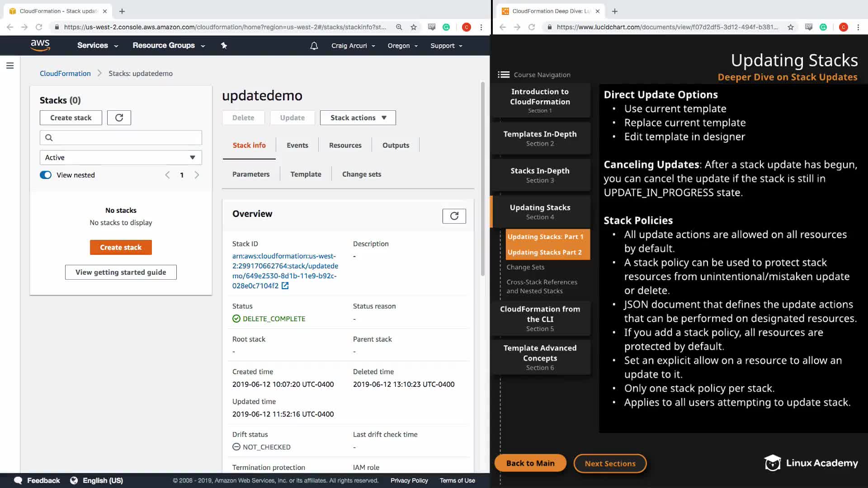The image size is (868, 488).
Task: Open the Oregon region selector
Action: [x=402, y=46]
